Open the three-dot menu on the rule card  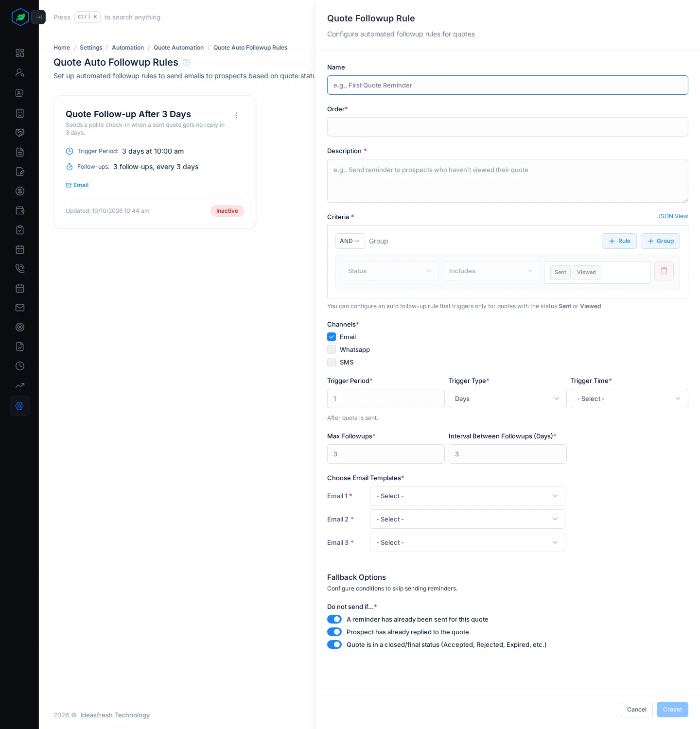coord(236,116)
